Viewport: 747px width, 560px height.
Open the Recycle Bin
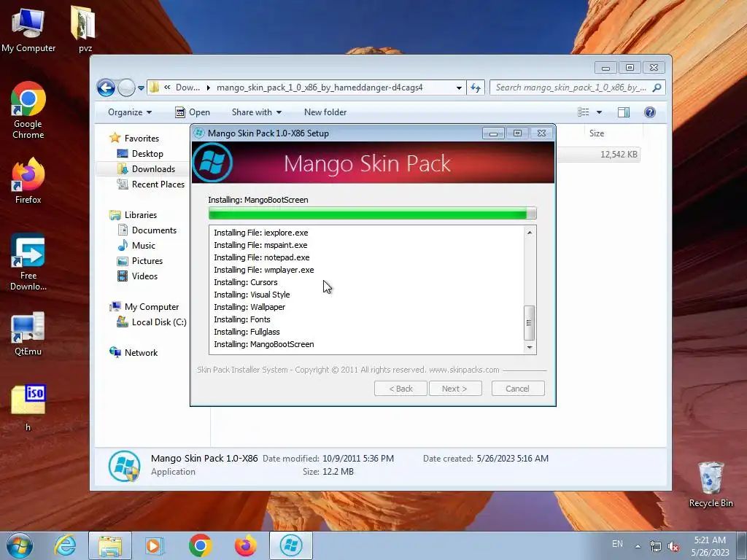coord(711,485)
